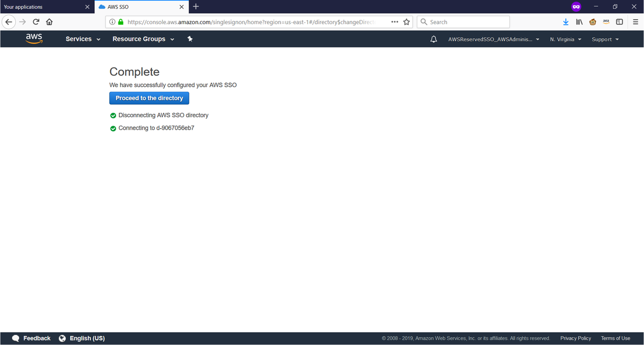Bookmark this page with the star icon

coord(407,22)
